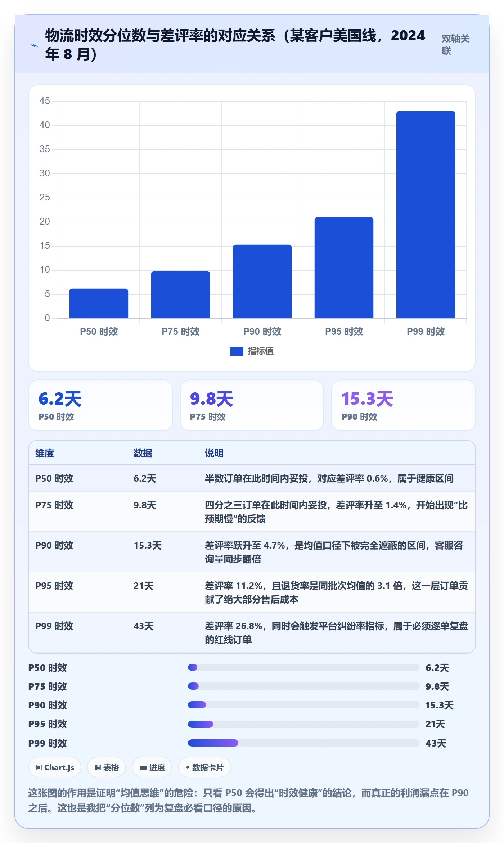Viewport: 504px width, 843px height.
Task: Click the 说明 column header
Action: point(214,453)
